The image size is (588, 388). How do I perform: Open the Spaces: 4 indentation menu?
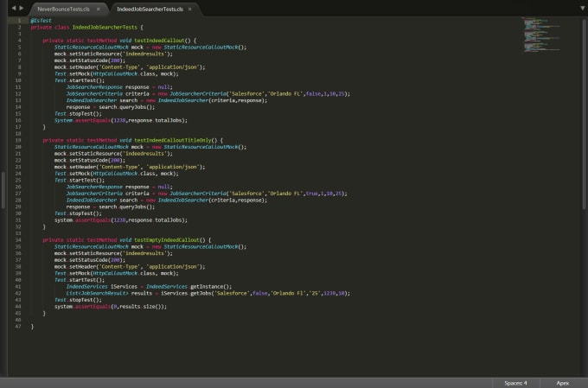515,383
